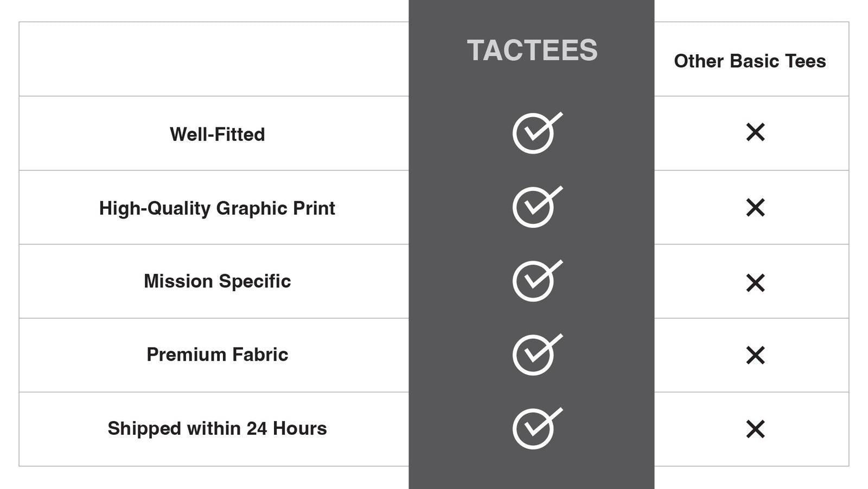This screenshot has height=489, width=868.
Task: Click the X icon for Well-Fitted
Action: pyautogui.click(x=755, y=132)
